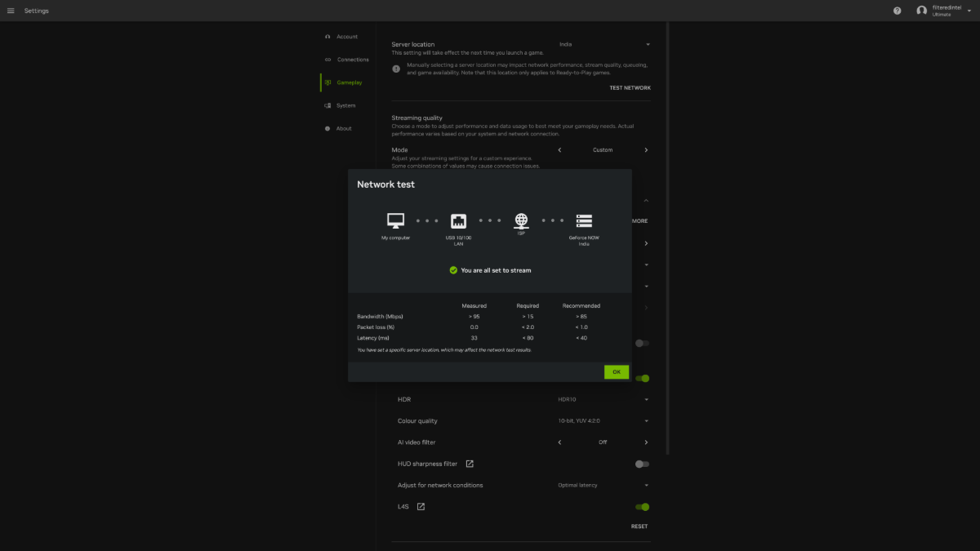Dismiss the Network test dialog with OK
Screen dimensions: 980x551
(616, 371)
